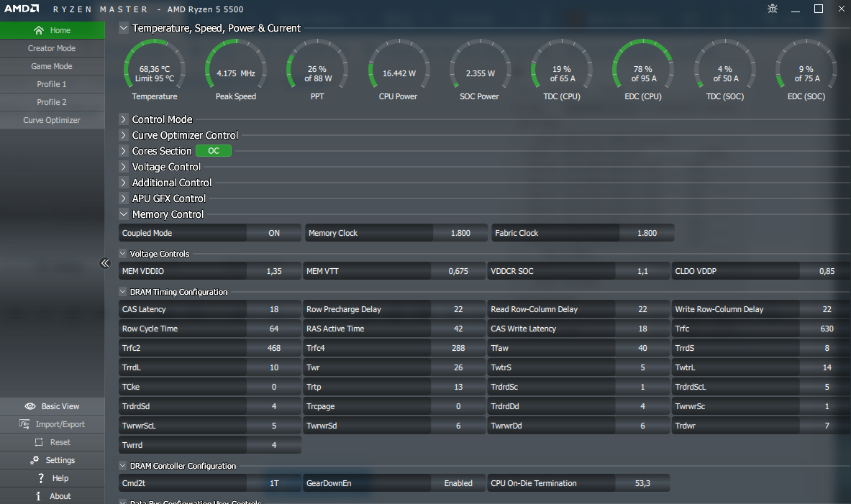Click the VDDCR SOC value 1,1
The image size is (851, 504).
coord(642,271)
